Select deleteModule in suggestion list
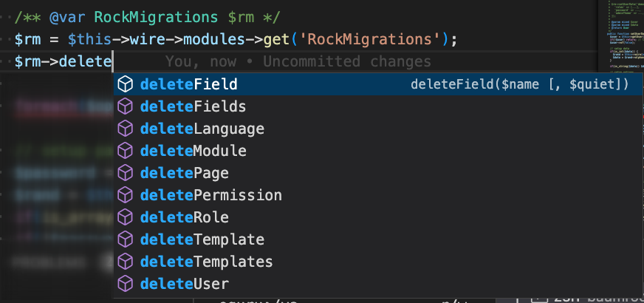This screenshot has height=303, width=644. [193, 151]
